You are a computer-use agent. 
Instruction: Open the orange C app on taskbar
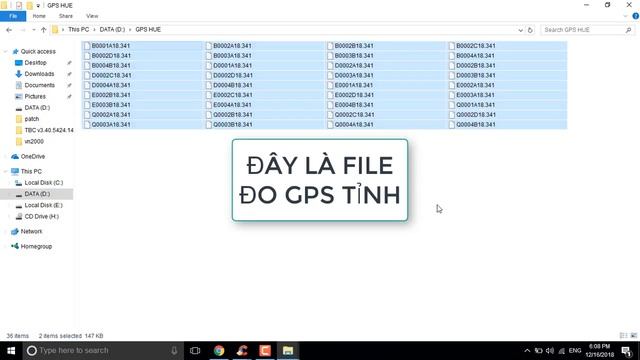click(265, 351)
